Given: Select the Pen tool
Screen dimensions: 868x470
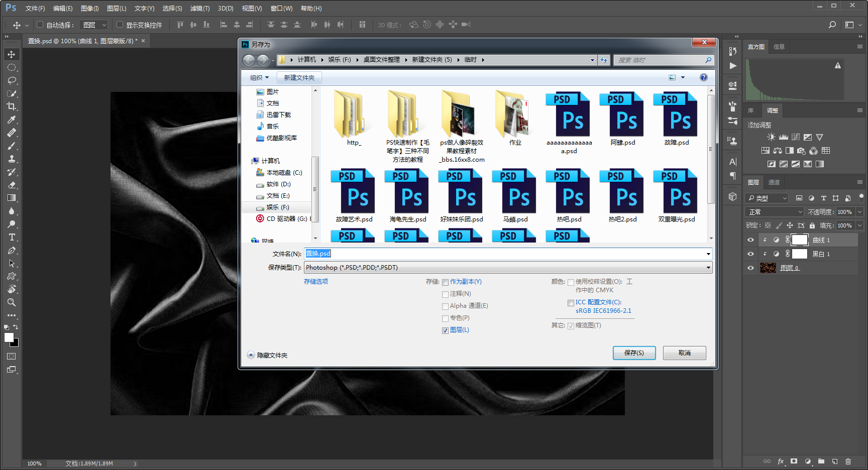Looking at the screenshot, I should tap(12, 250).
